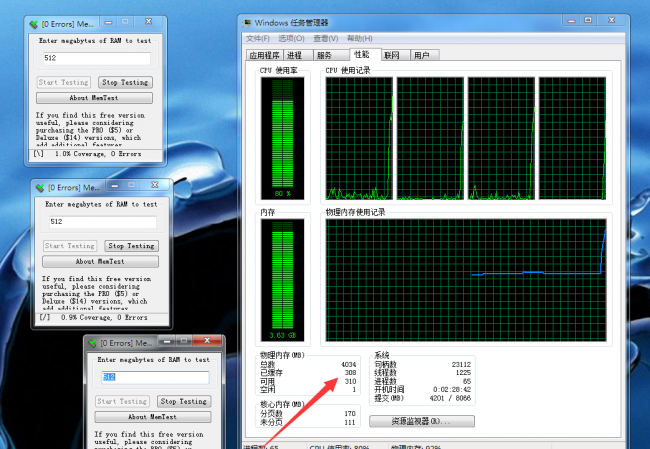Click the MemTest icon in the 0.9% Coverage window title

[x=40, y=188]
